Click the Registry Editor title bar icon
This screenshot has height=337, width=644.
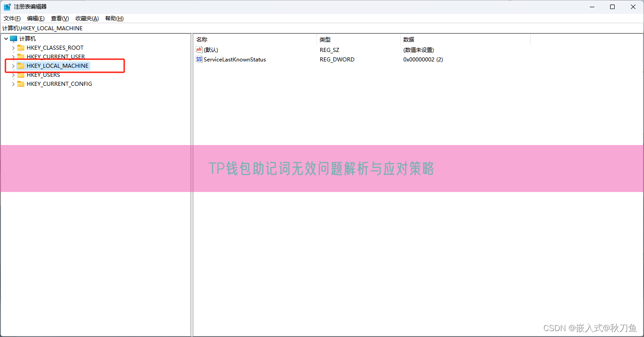pyautogui.click(x=7, y=7)
